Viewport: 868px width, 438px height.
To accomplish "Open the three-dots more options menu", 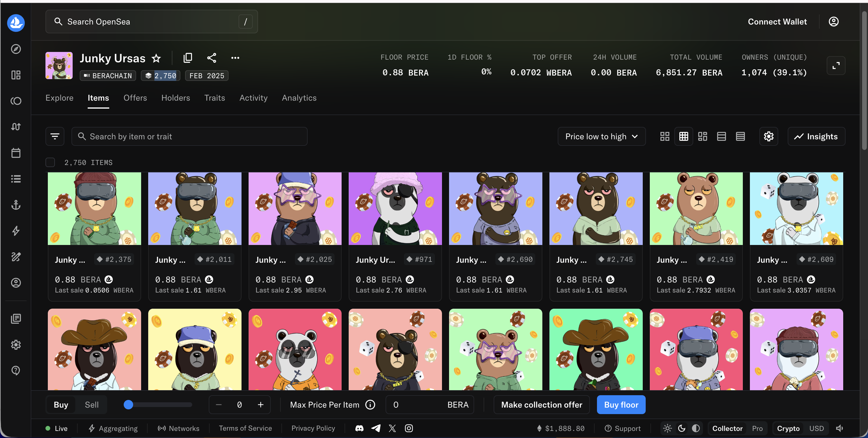I will pyautogui.click(x=235, y=58).
